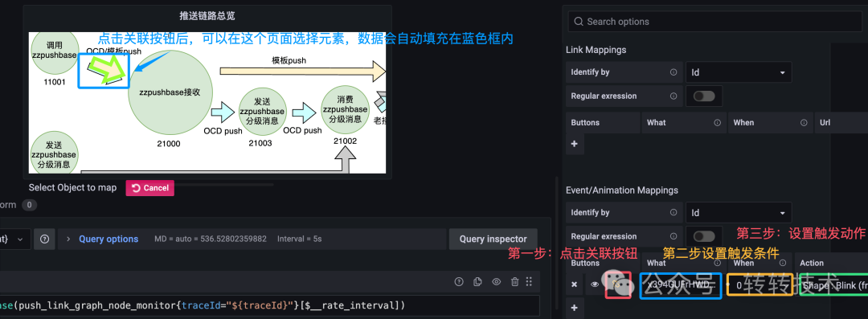
Task: Click the Interval = 5s text
Action: click(300, 239)
